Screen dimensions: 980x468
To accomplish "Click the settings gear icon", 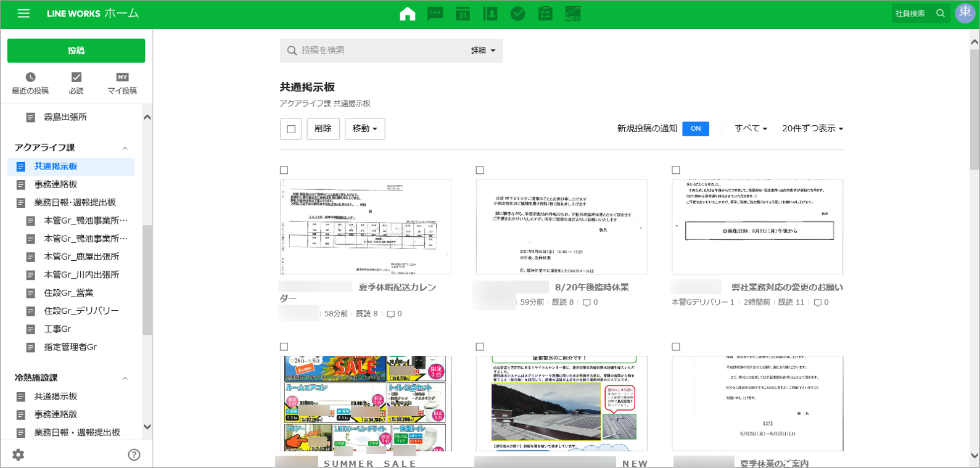I will click(19, 454).
